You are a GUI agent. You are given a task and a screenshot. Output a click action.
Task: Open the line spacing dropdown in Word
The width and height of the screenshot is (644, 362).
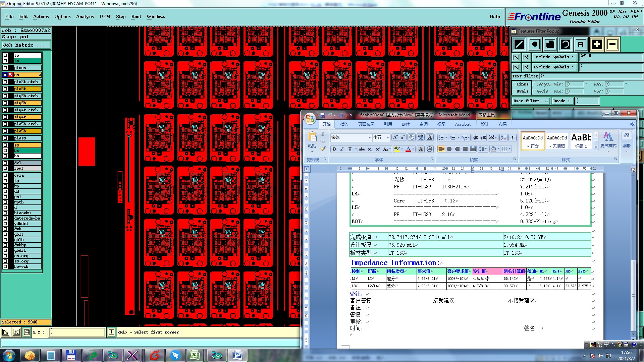[483, 149]
